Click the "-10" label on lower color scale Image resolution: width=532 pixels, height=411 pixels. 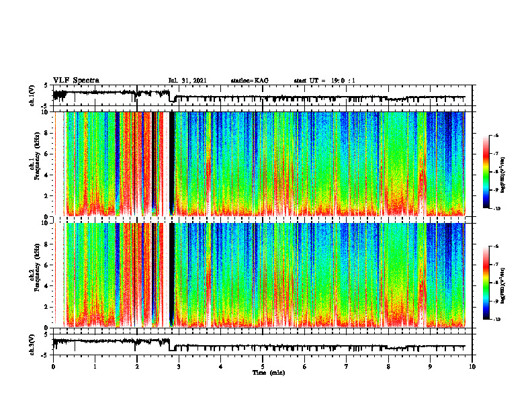click(x=496, y=319)
